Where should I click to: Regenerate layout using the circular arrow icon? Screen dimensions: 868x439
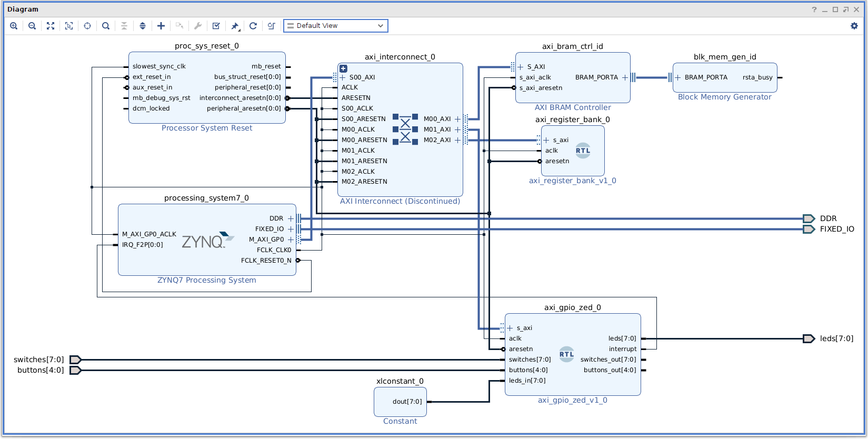[x=253, y=26]
